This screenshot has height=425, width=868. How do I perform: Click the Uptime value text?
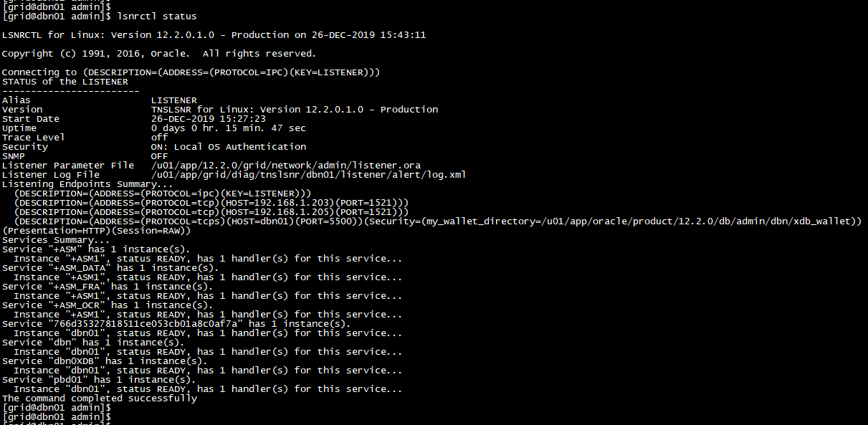pos(228,128)
